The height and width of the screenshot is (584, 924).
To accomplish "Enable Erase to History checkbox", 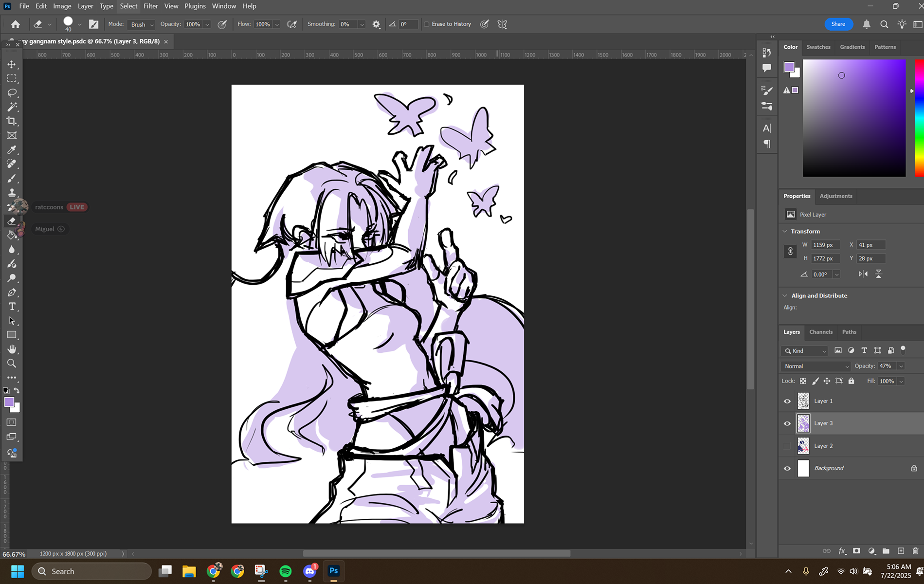I will coord(427,24).
